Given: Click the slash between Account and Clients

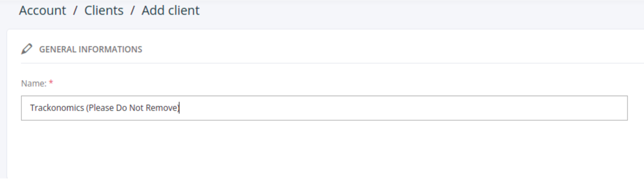Looking at the screenshot, I should 75,10.
